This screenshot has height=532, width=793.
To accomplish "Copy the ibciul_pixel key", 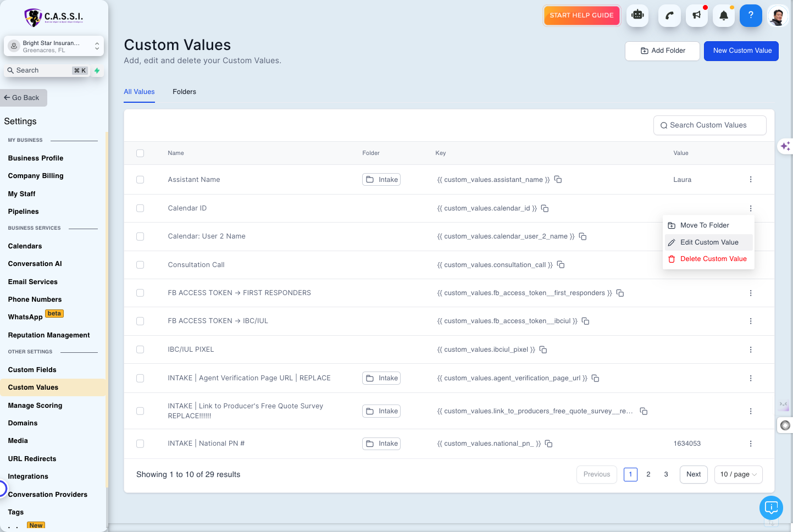I will click(x=543, y=350).
